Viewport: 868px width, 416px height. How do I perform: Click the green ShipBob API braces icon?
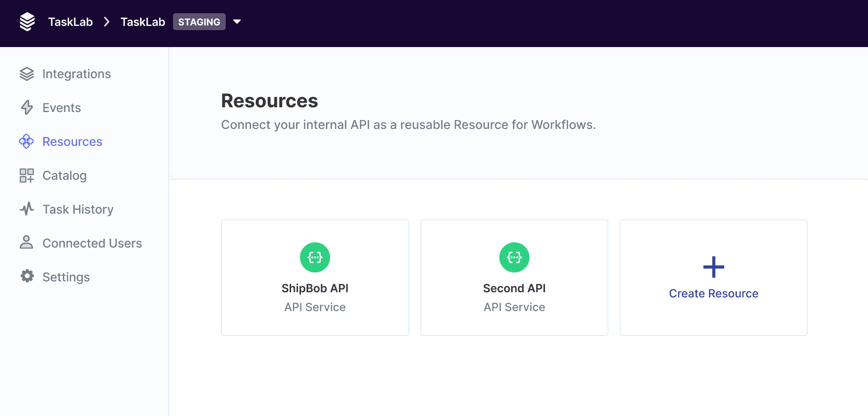click(315, 257)
